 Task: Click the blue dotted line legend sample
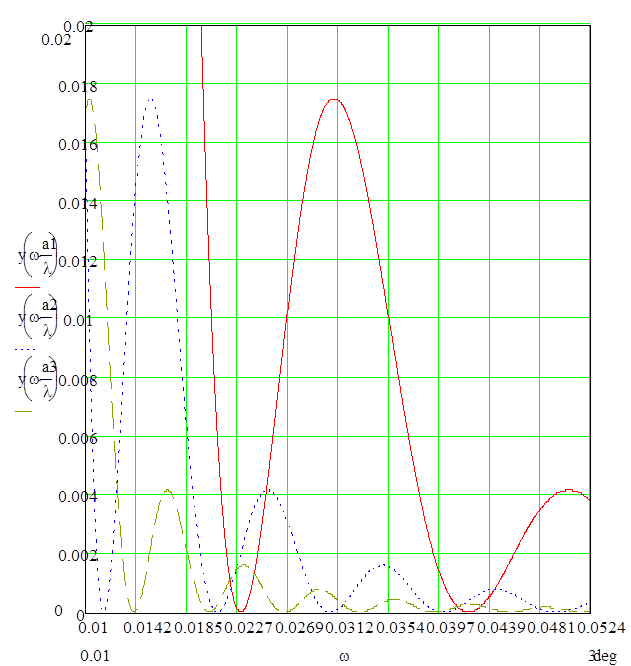tap(25, 349)
